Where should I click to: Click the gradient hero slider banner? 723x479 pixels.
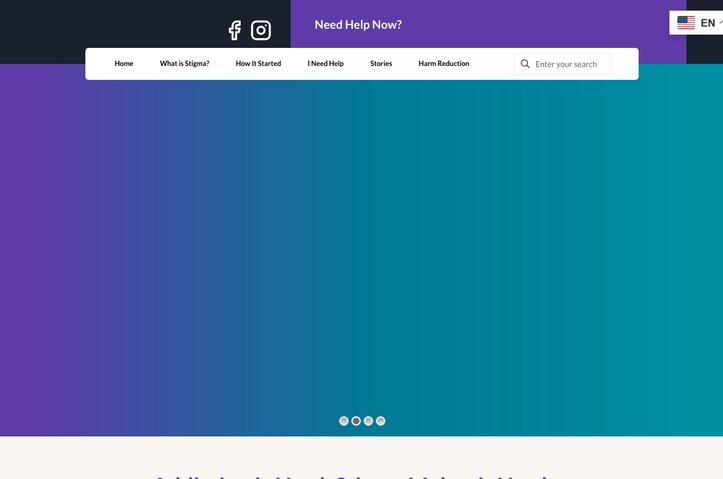click(362, 258)
